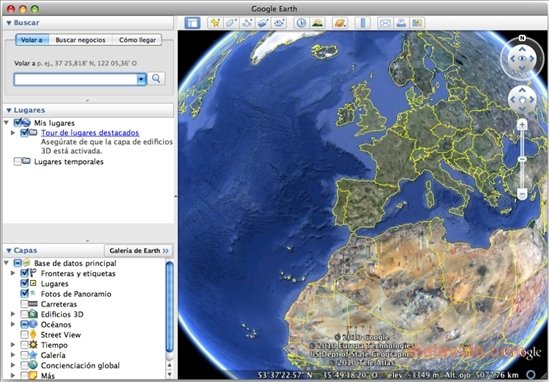The height and width of the screenshot is (382, 549).
Task: Click the move joystick hand icon
Action: coord(522,100)
